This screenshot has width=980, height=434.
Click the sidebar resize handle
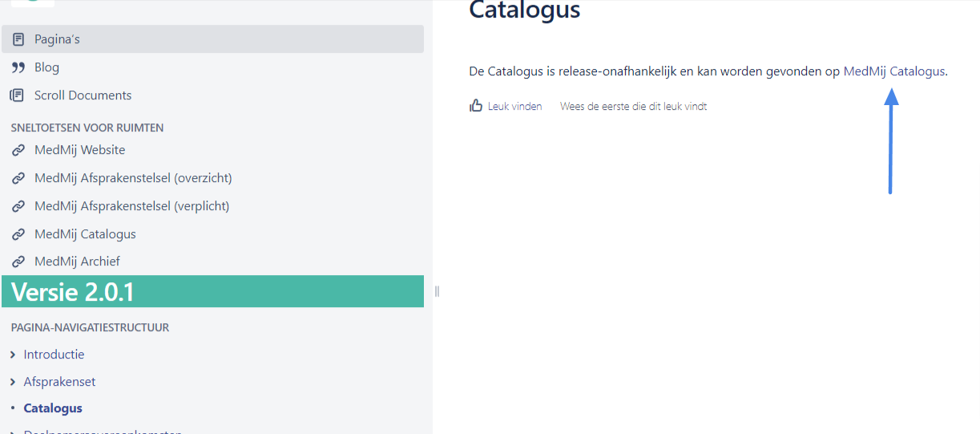[437, 291]
